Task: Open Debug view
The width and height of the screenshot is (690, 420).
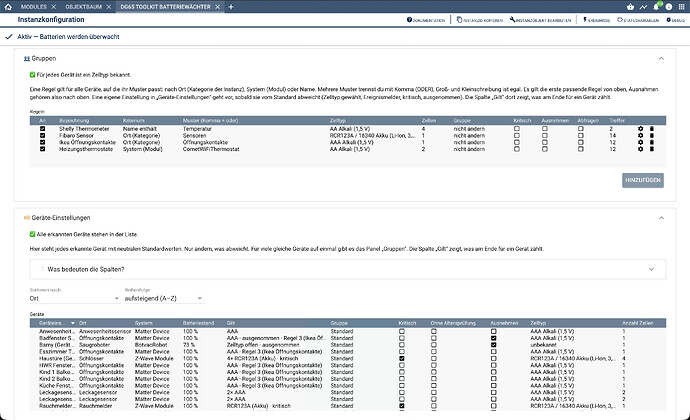Action: (675, 20)
